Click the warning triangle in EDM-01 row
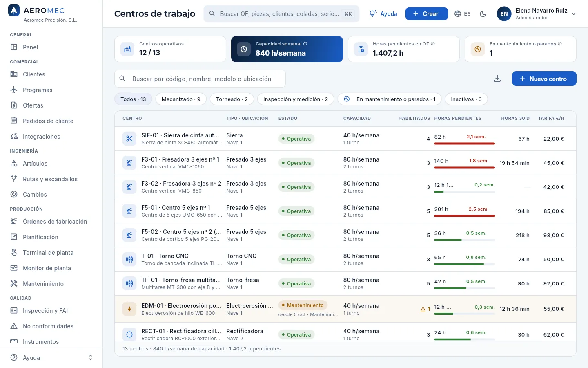The image size is (588, 368). click(423, 309)
